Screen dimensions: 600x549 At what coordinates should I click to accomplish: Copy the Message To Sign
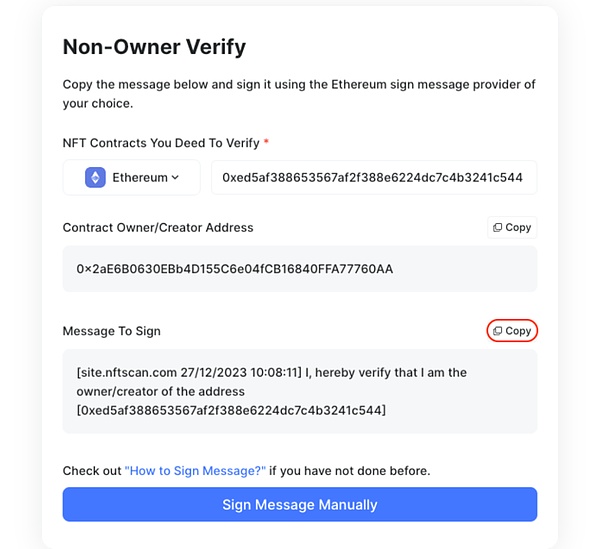[x=512, y=331]
